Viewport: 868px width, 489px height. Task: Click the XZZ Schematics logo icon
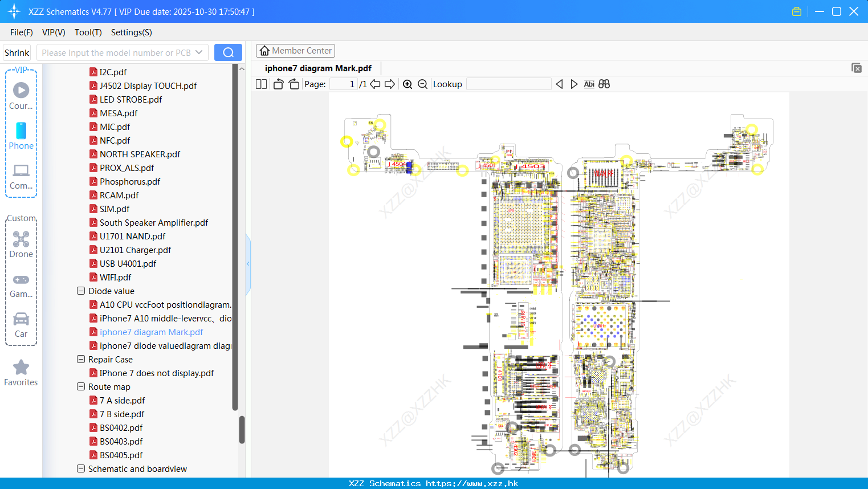pyautogui.click(x=14, y=11)
